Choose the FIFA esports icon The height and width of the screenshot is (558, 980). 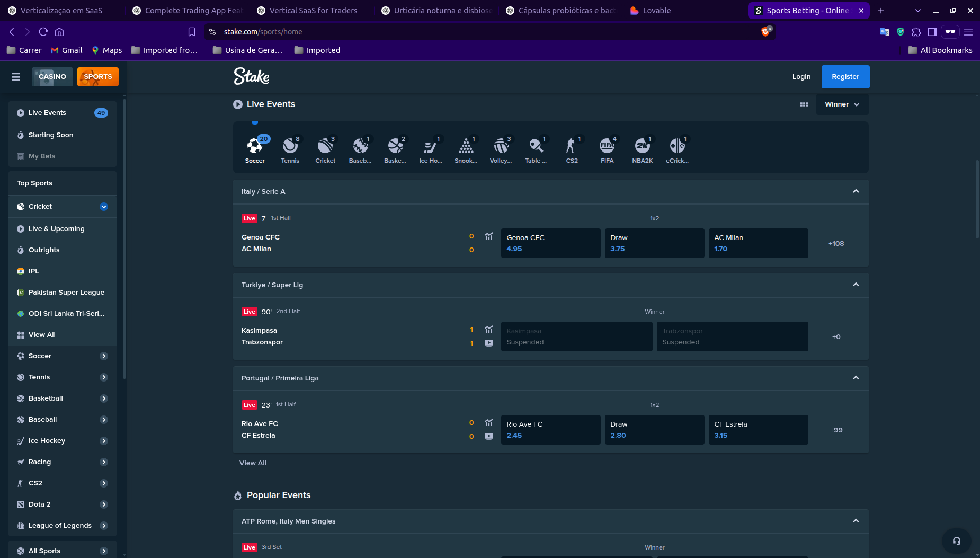(x=607, y=149)
